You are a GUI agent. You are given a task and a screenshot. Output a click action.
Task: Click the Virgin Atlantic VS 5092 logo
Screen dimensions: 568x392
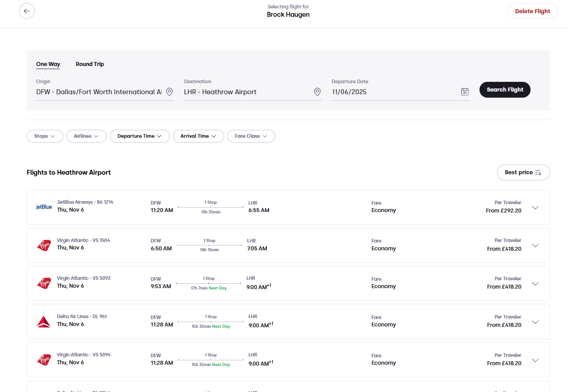44,283
